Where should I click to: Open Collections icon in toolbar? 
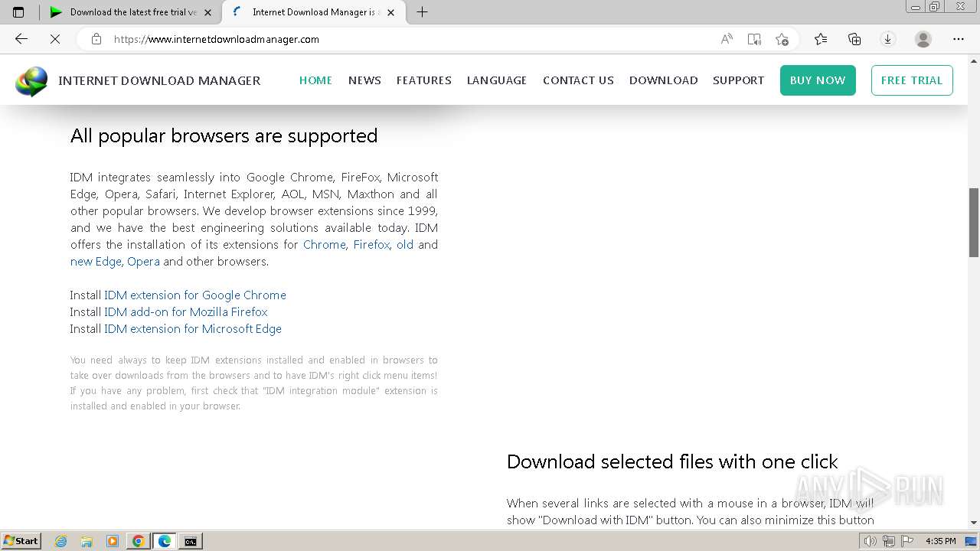[x=854, y=39]
